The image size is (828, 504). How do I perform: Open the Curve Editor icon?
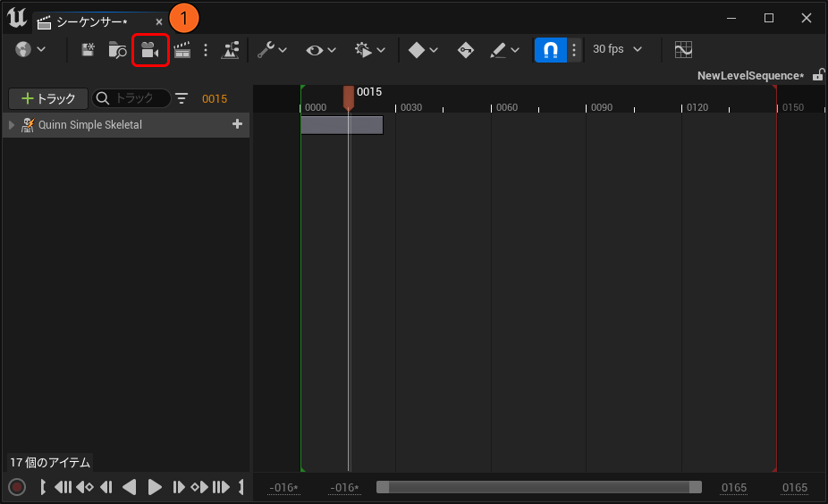[x=683, y=50]
